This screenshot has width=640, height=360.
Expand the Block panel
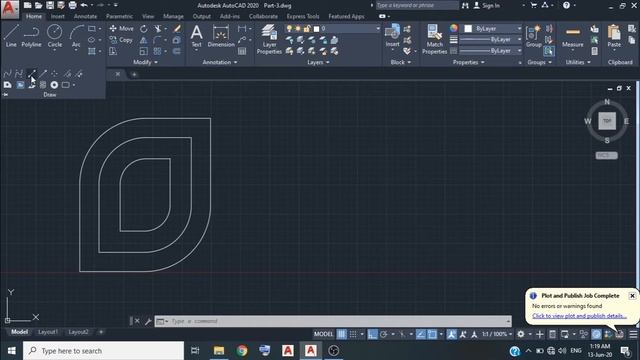point(400,62)
